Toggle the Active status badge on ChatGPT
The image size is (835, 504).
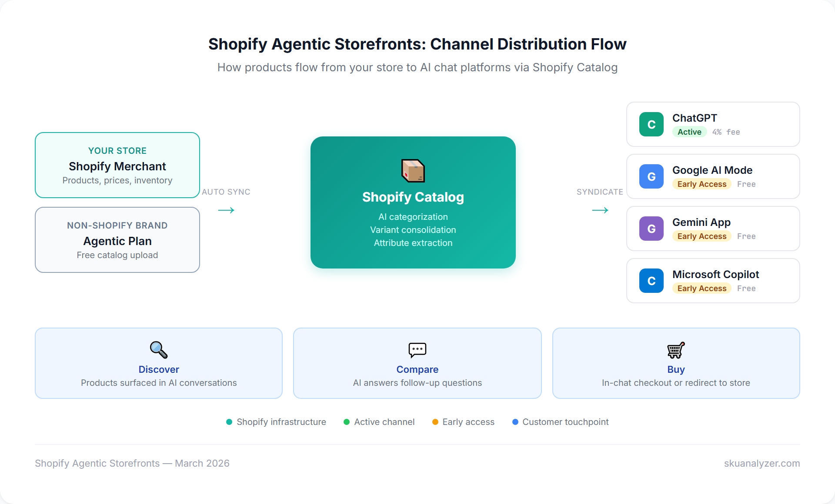pos(689,132)
